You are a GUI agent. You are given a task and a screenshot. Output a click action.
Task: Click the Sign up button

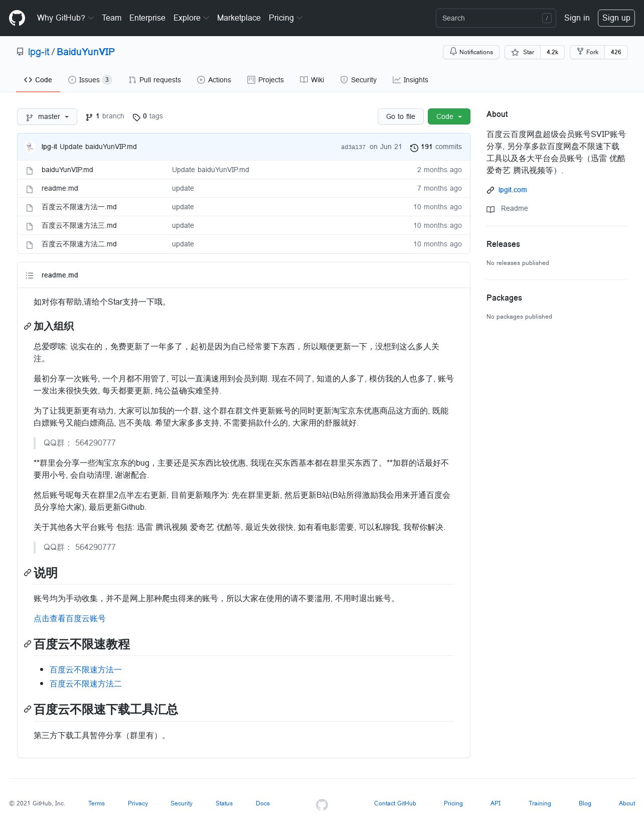point(616,18)
